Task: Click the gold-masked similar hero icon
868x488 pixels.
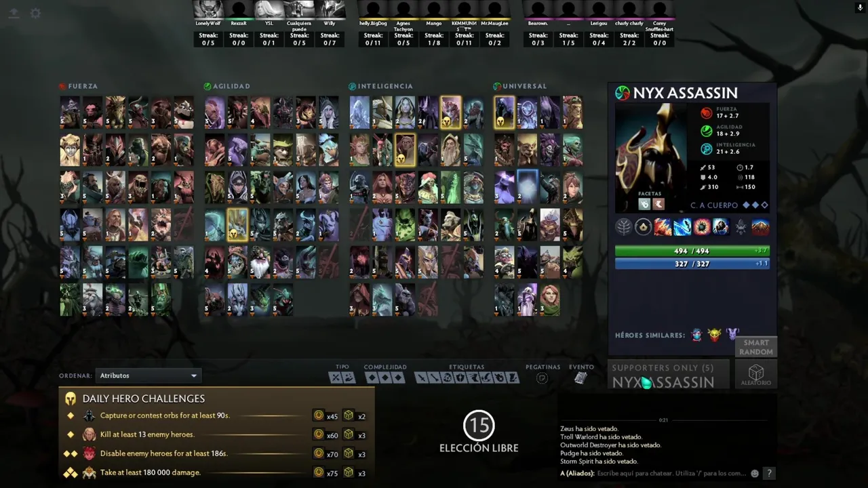Action: pos(714,335)
